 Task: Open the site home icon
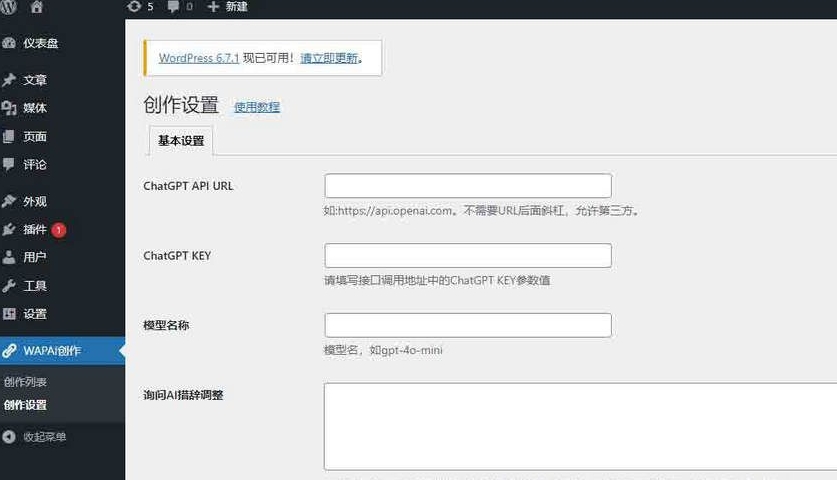click(x=37, y=6)
